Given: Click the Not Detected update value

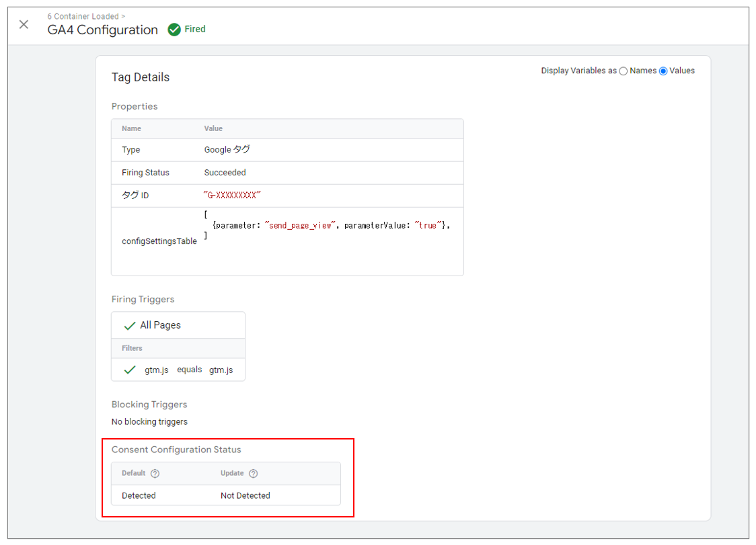Looking at the screenshot, I should (x=245, y=495).
